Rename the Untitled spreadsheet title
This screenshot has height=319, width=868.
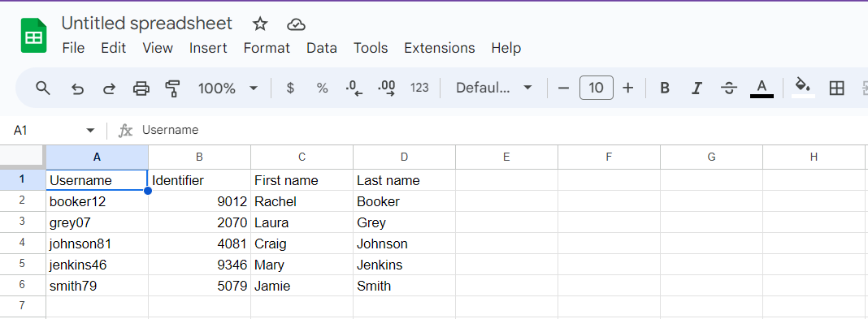pos(146,24)
